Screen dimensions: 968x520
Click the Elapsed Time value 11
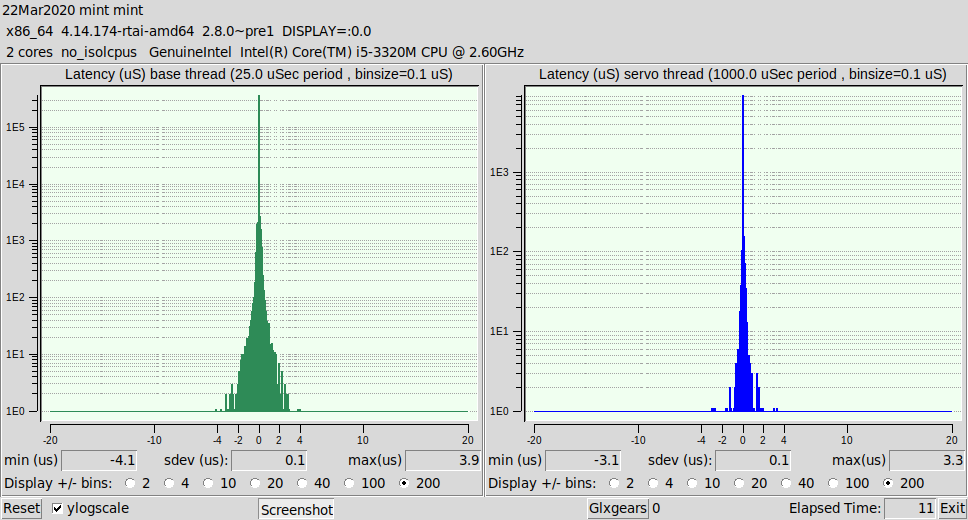coord(910,509)
